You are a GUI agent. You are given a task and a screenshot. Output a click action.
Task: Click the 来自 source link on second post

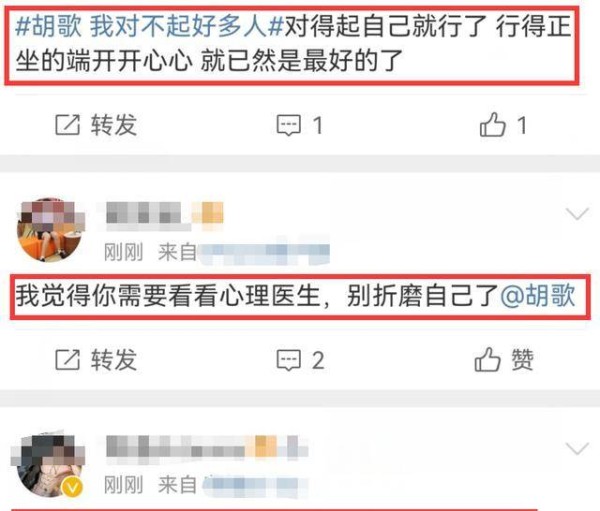[x=243, y=253]
